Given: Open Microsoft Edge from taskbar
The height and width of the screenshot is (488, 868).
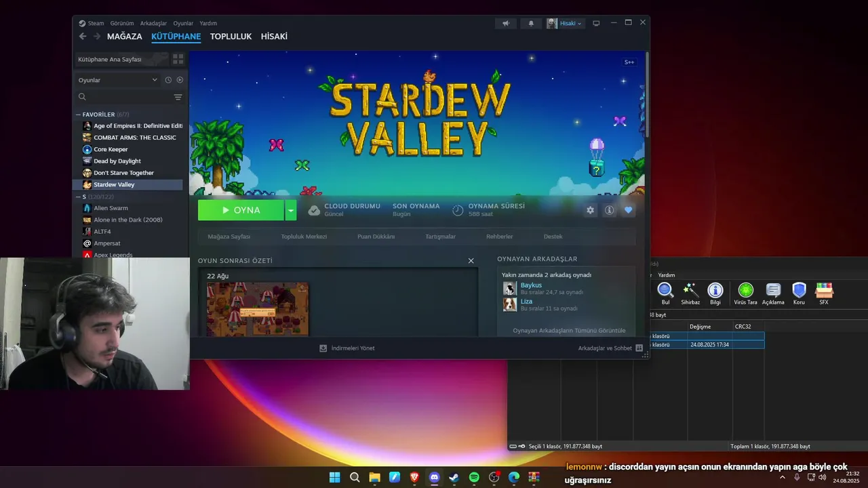Looking at the screenshot, I should click(x=514, y=477).
